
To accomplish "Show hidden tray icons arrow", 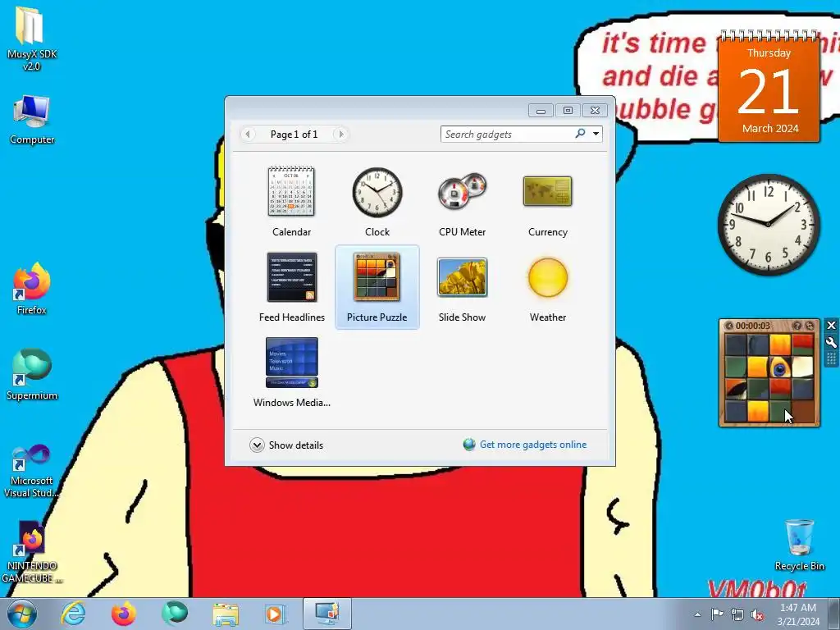I will [697, 614].
